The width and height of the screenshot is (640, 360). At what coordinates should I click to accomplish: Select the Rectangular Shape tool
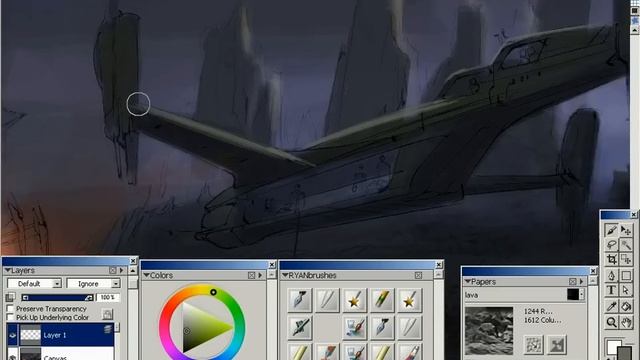coord(626,276)
